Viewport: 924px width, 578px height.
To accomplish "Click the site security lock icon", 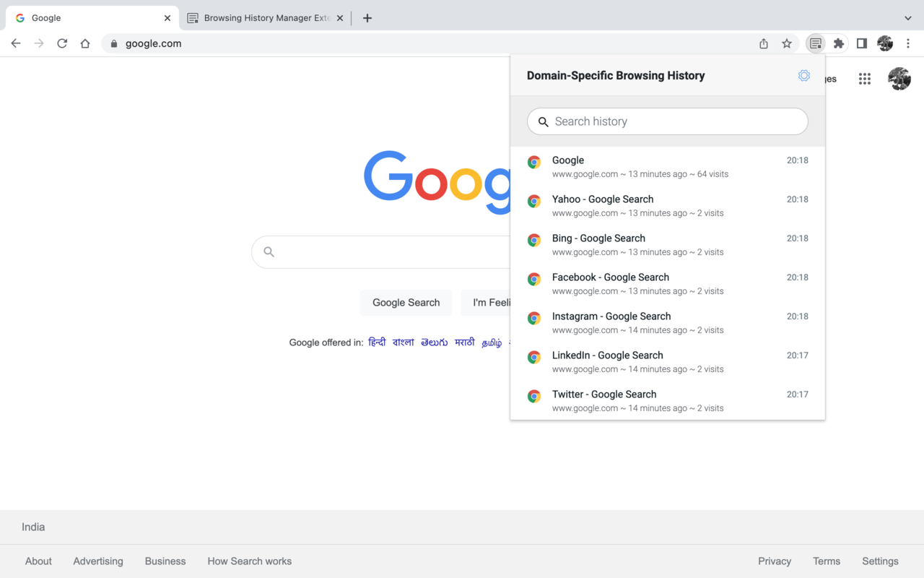I will tap(113, 43).
